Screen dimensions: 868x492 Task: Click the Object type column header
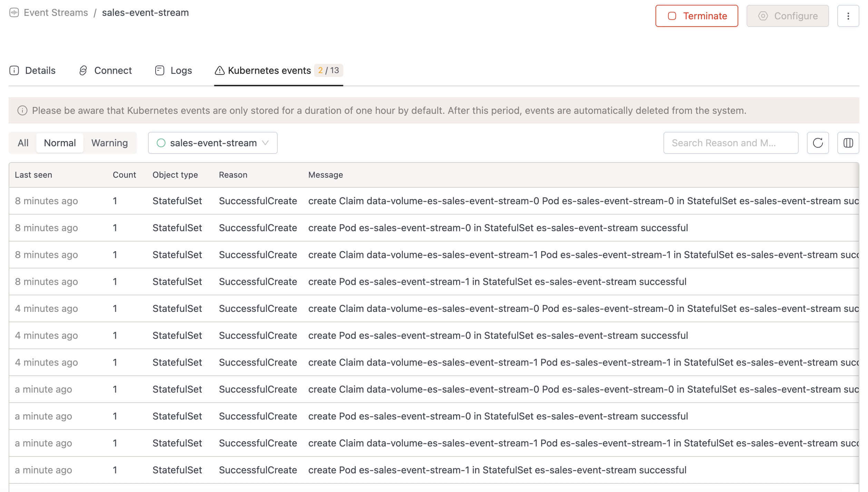tap(175, 175)
